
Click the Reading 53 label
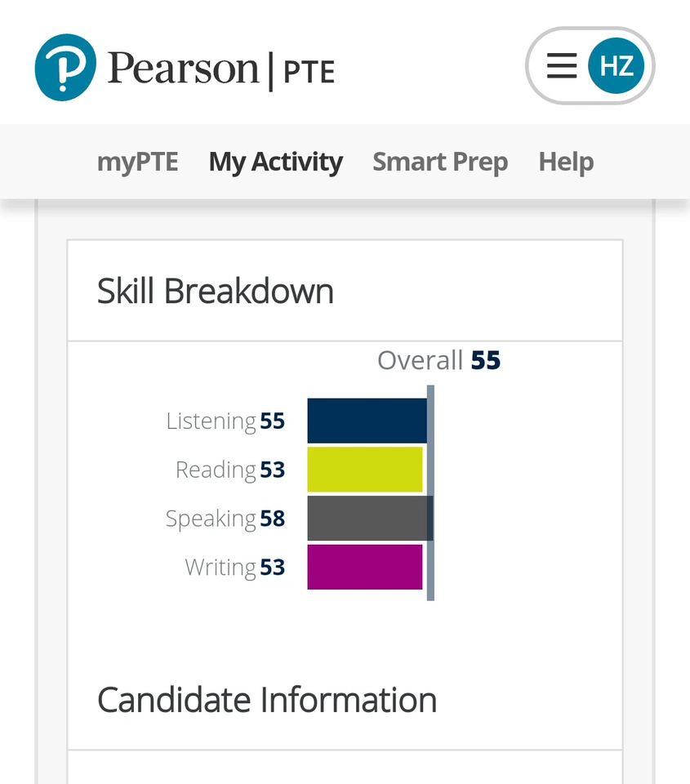[x=230, y=470]
